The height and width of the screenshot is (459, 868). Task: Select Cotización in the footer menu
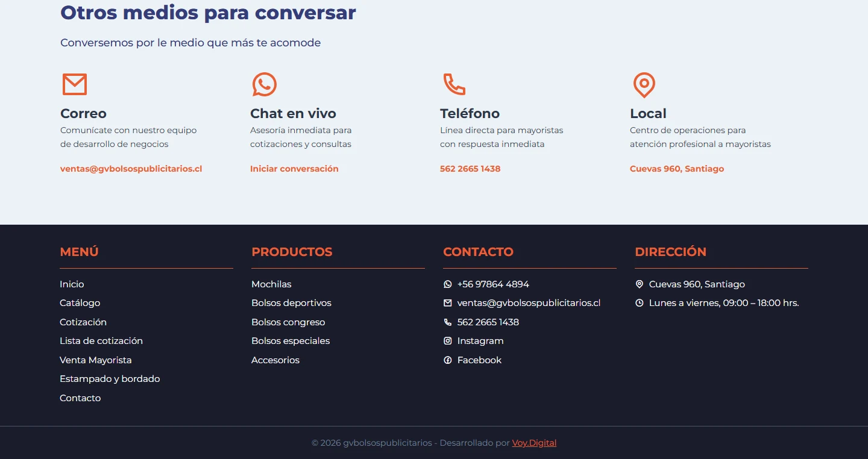(x=83, y=322)
